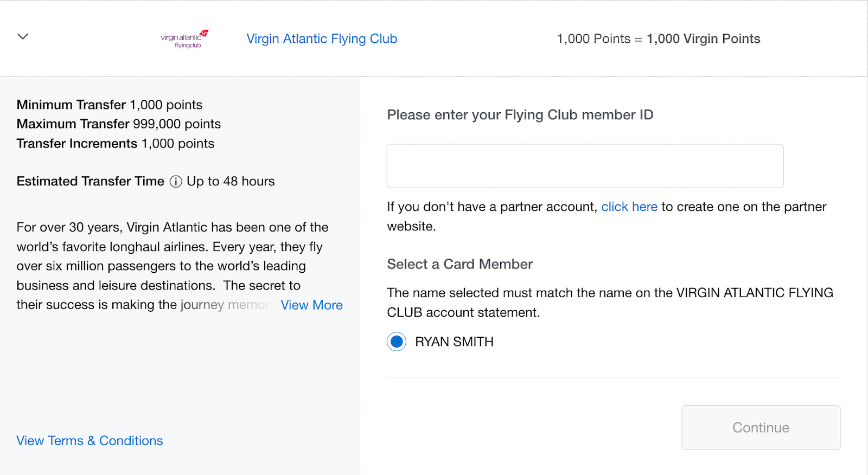Open View Terms & Conditions
Image resolution: width=868 pixels, height=475 pixels.
pos(90,441)
